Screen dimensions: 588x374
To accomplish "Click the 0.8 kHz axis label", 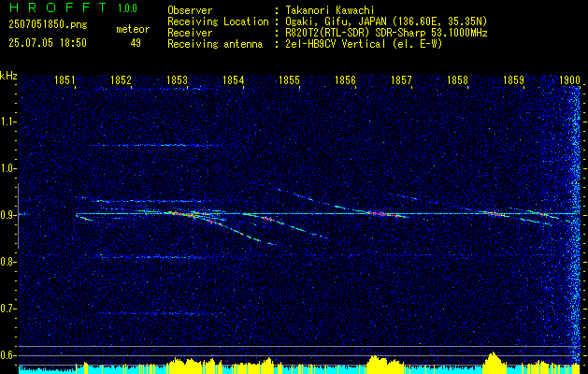I will [7, 262].
